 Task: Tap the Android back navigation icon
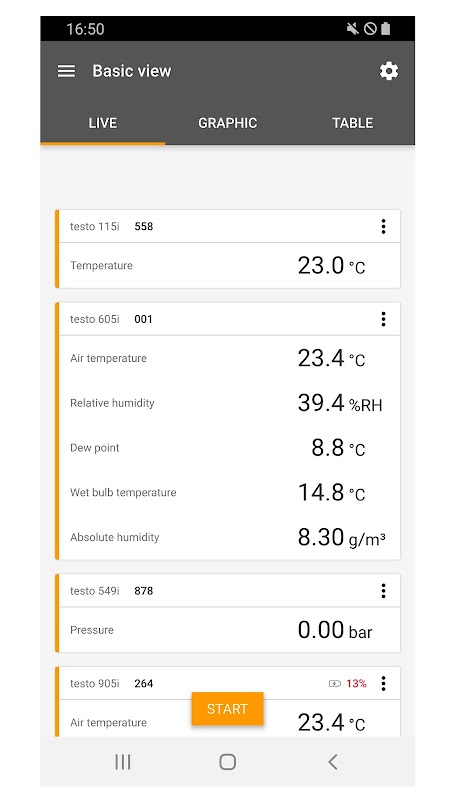(x=333, y=762)
